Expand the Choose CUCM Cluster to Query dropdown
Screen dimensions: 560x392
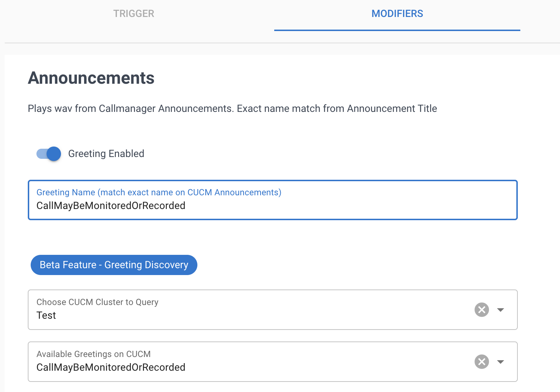(x=501, y=309)
